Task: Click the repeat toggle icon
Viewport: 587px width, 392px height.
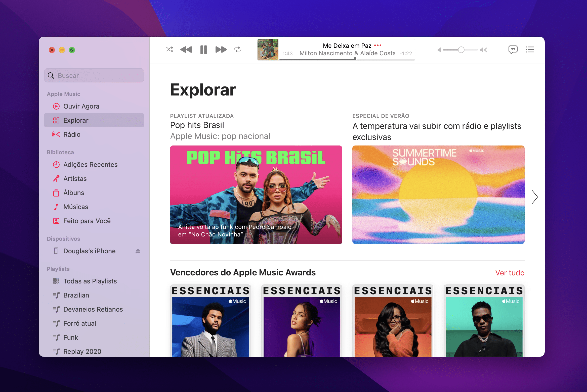Action: click(238, 49)
